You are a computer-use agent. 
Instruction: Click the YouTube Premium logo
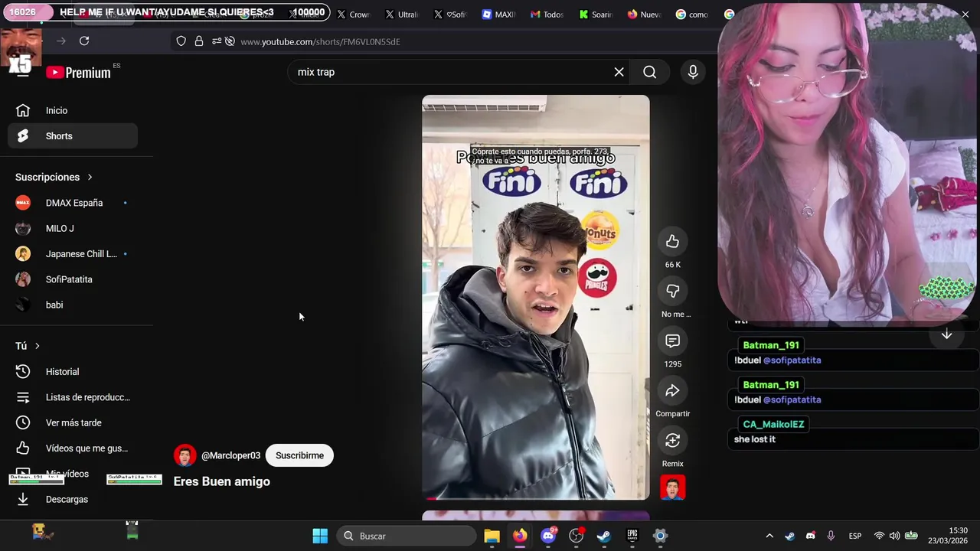point(79,72)
